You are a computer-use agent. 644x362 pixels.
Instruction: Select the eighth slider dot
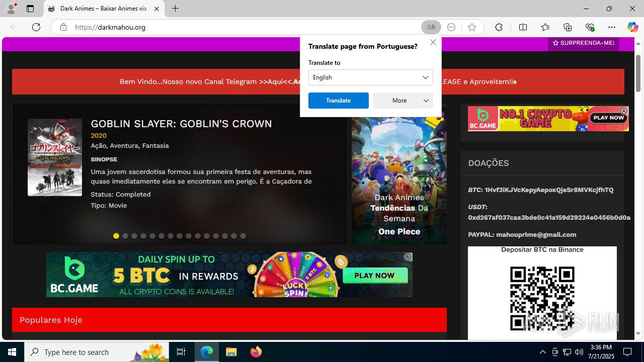(180, 236)
